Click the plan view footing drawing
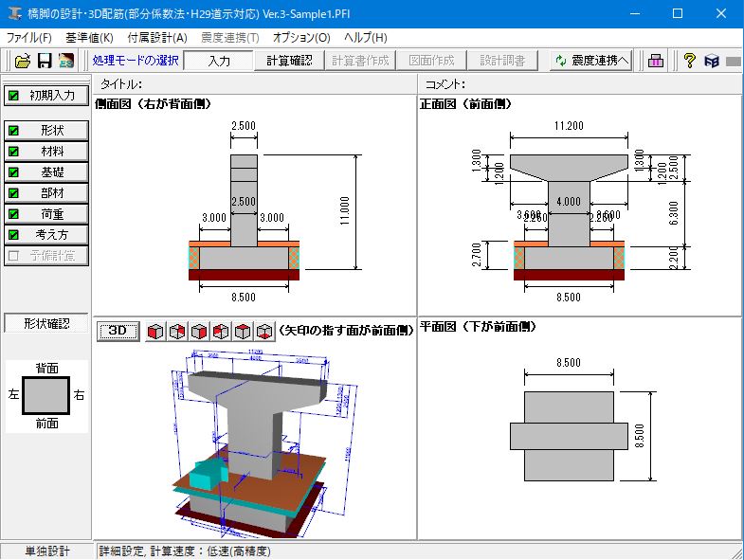Viewport: 744px width, 560px height. coord(569,436)
